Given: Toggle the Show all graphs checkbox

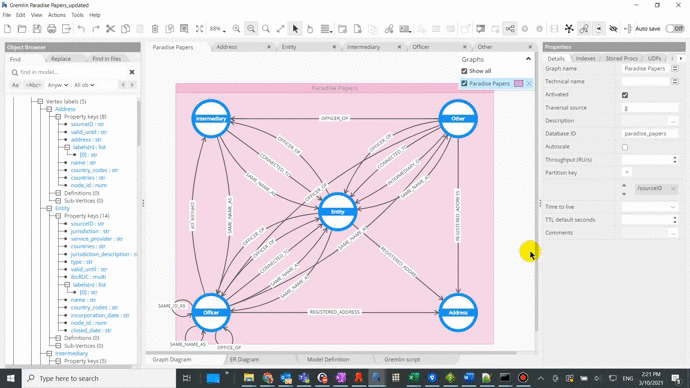Looking at the screenshot, I should click(464, 71).
